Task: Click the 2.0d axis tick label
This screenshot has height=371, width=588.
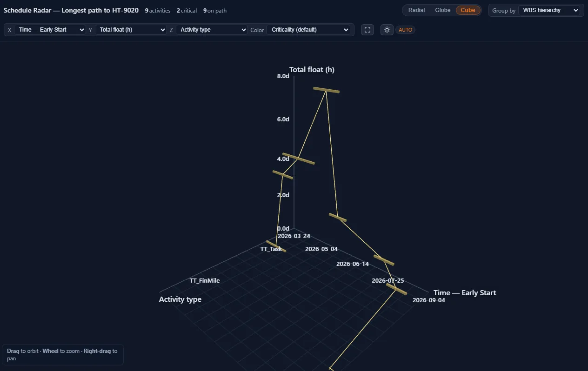Action: [283, 195]
